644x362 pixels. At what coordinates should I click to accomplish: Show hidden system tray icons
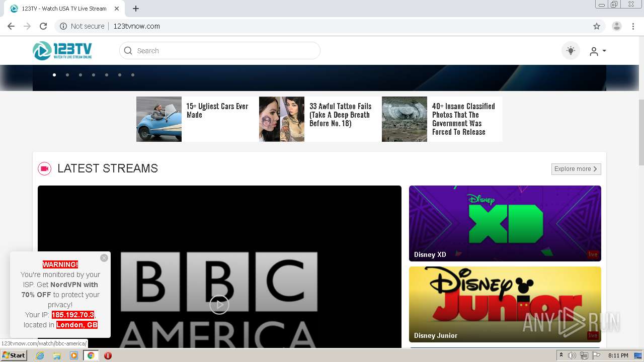pyautogui.click(x=561, y=355)
